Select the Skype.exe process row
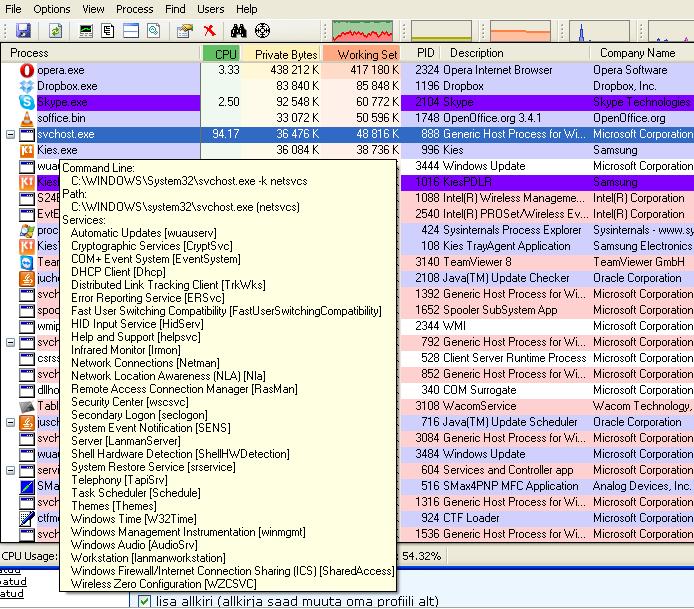 (347, 102)
